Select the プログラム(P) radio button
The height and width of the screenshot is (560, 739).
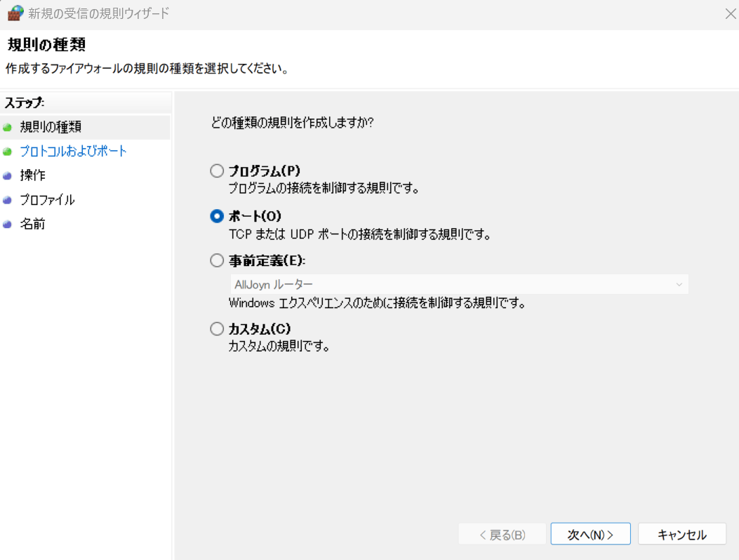[217, 171]
